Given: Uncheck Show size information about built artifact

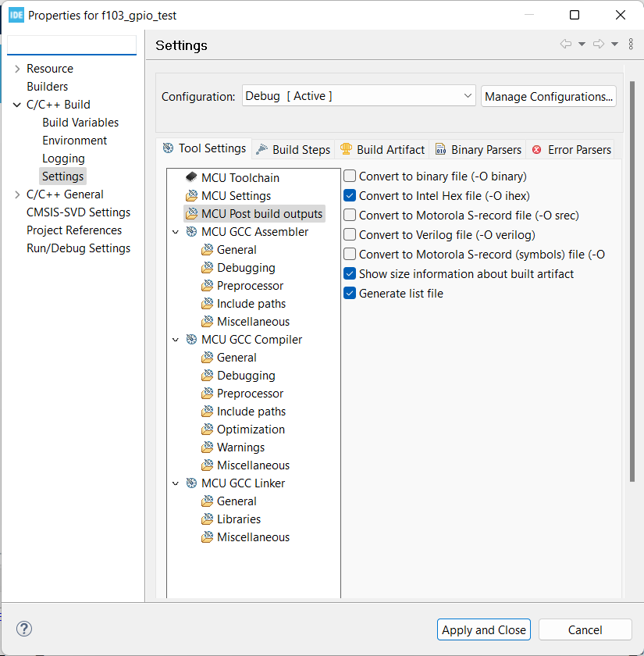Looking at the screenshot, I should coord(350,273).
